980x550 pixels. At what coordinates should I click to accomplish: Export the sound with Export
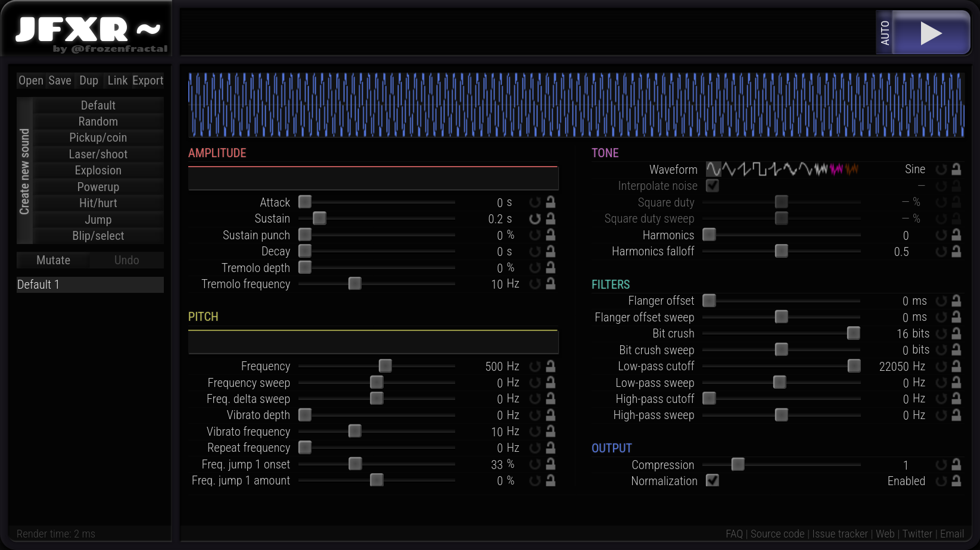pyautogui.click(x=148, y=80)
